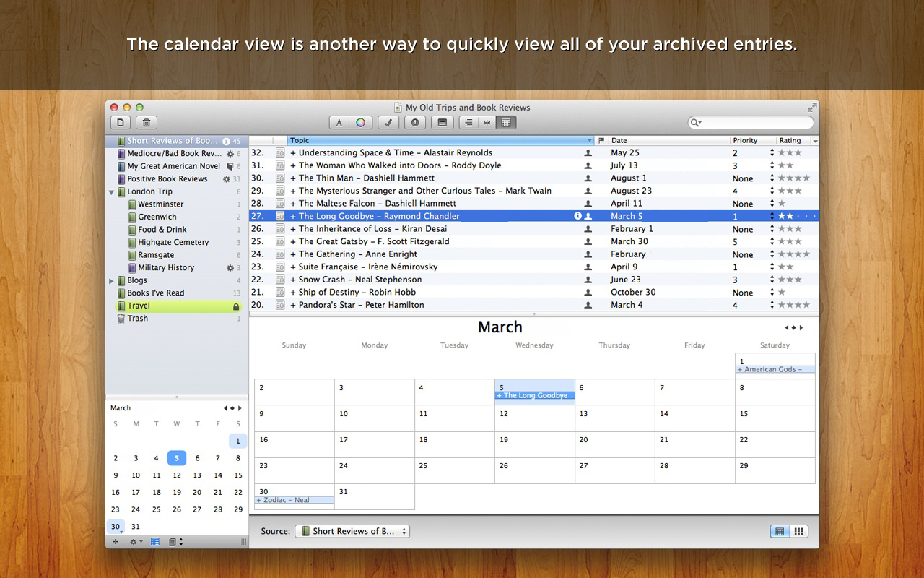This screenshot has width=924, height=578.
Task: Open American Gods event on March 1
Action: click(x=775, y=369)
